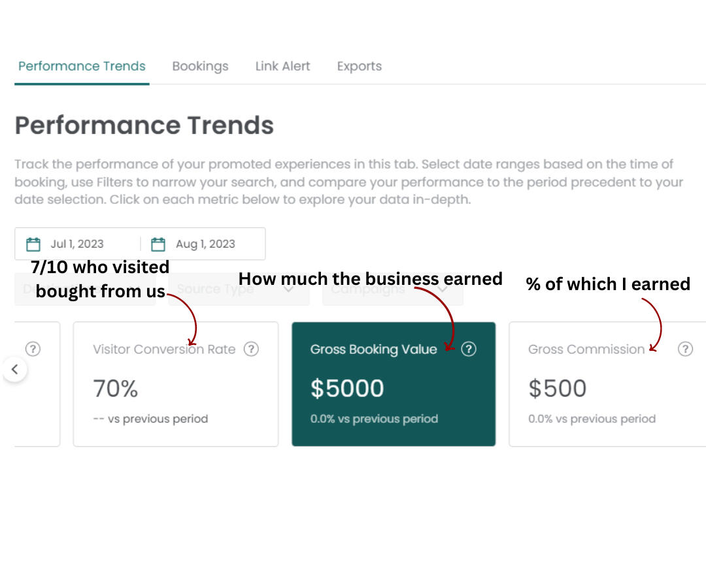Switch to the Bookings tab

click(200, 66)
